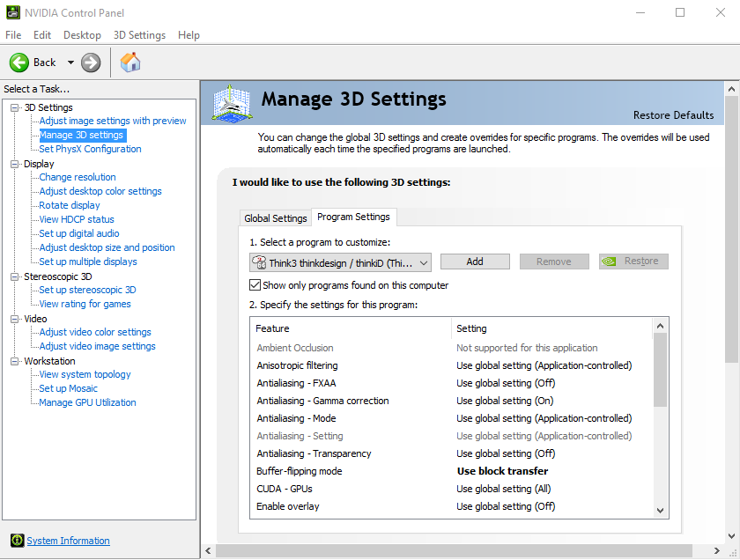Toggle Show only programs found checkbox

(255, 285)
